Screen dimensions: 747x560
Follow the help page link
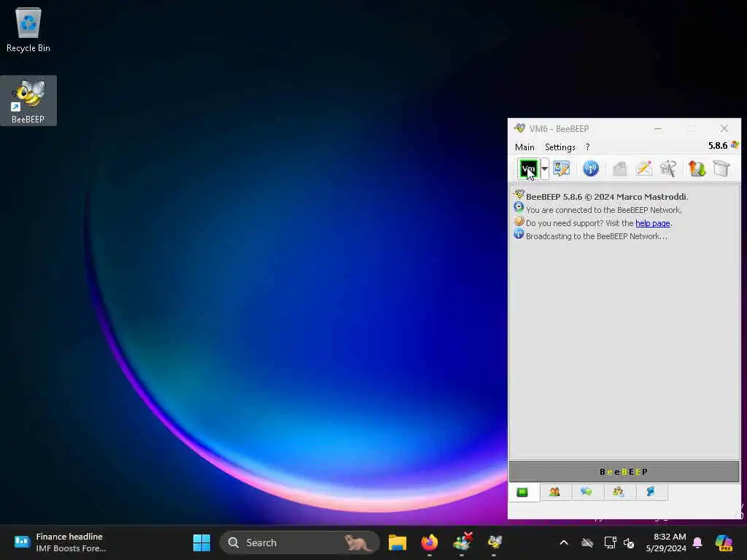tap(653, 223)
